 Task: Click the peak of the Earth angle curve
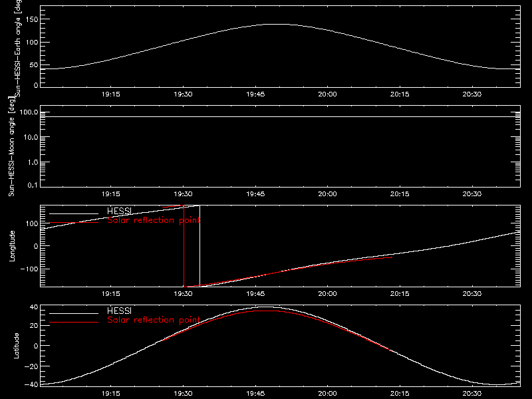[x=277, y=24]
